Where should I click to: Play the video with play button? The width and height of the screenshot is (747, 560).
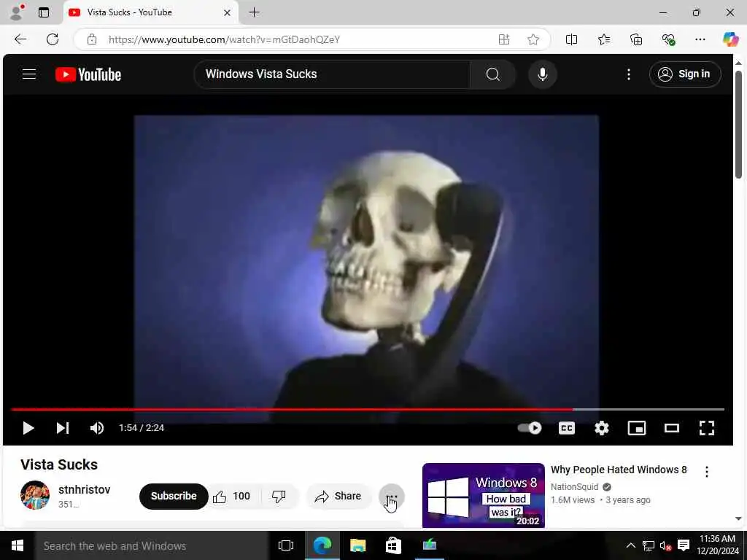[x=28, y=427]
